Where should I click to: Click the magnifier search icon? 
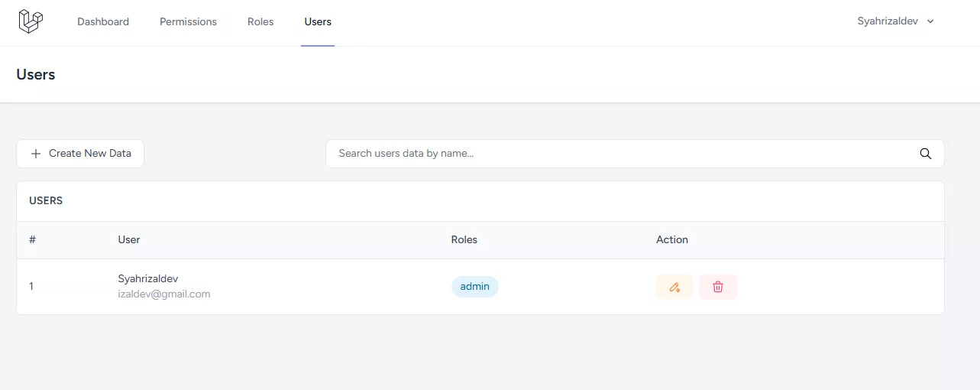(x=925, y=154)
